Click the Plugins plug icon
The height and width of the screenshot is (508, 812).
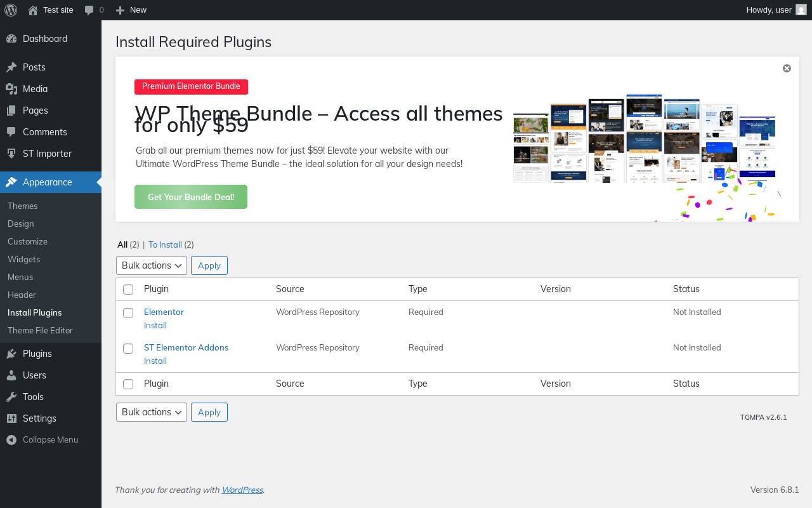11,354
